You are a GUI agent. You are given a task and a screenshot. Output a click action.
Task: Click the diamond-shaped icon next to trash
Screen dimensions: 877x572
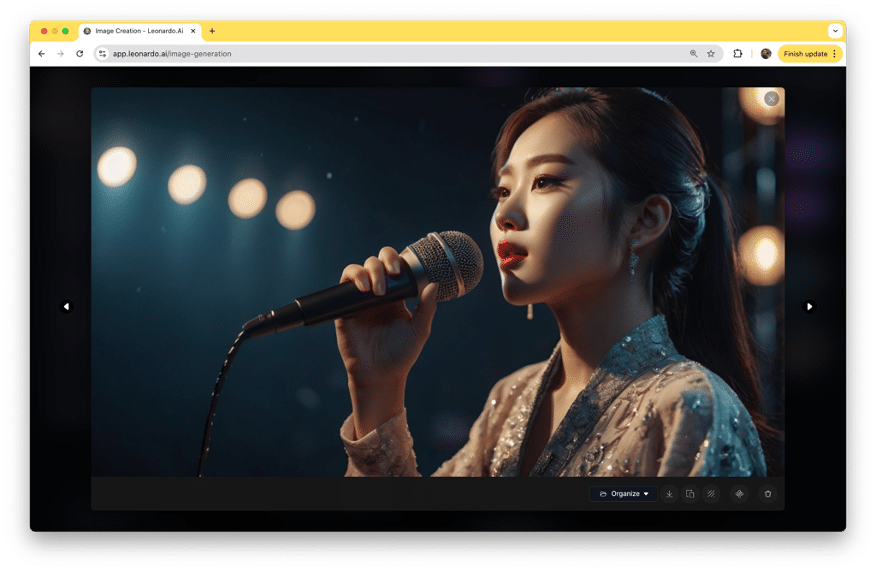point(739,494)
